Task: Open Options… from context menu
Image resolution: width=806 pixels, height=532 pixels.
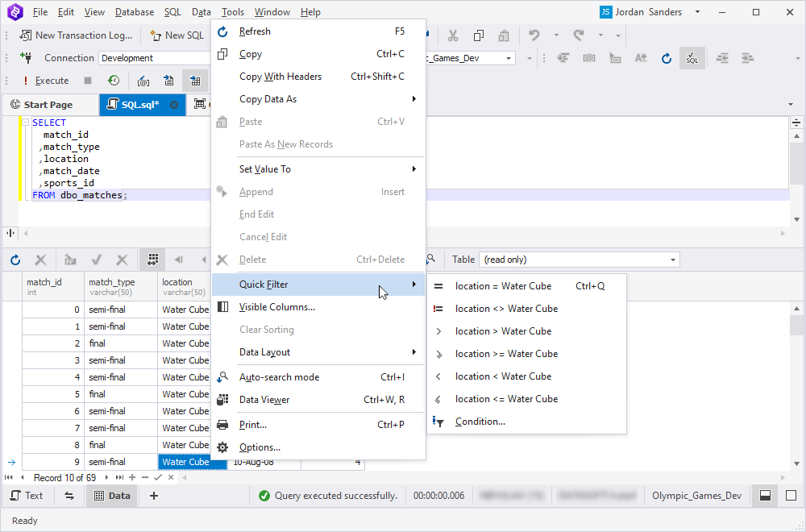Action: (x=318, y=447)
